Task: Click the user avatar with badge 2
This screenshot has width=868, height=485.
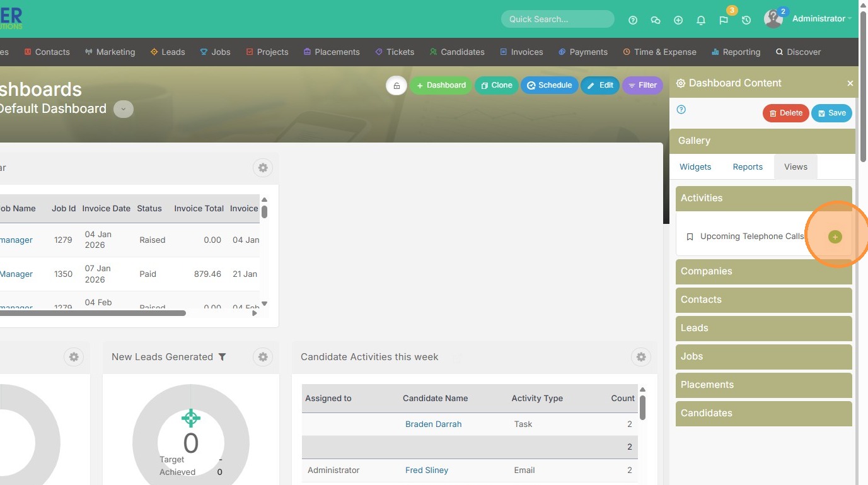Action: click(x=773, y=19)
